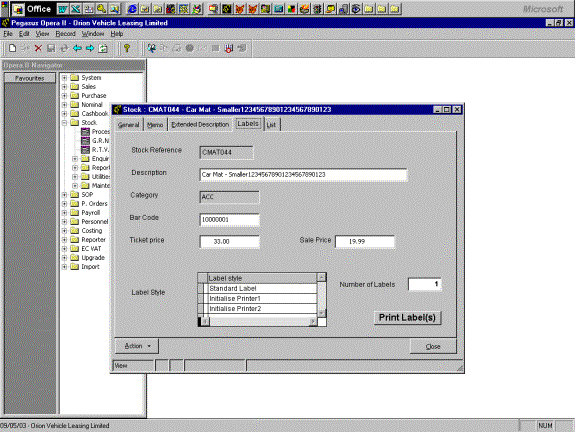The width and height of the screenshot is (575, 432).
Task: Expand the SOP tree node
Action: click(x=65, y=194)
